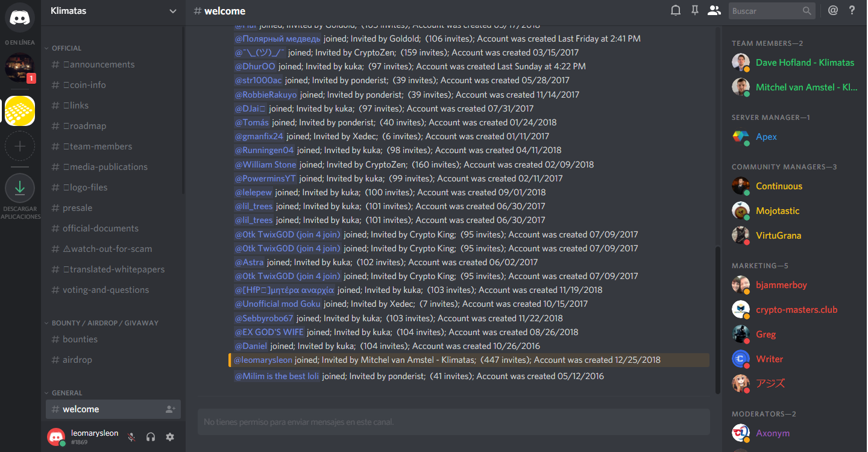Click the notification bell icon
868x452 pixels.
pos(676,10)
